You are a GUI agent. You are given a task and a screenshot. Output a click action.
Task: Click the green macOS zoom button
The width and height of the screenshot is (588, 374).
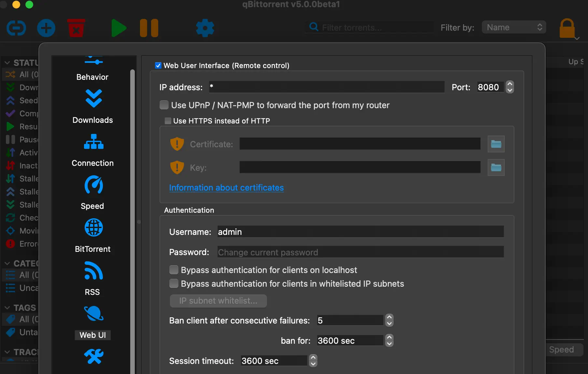pos(29,4)
